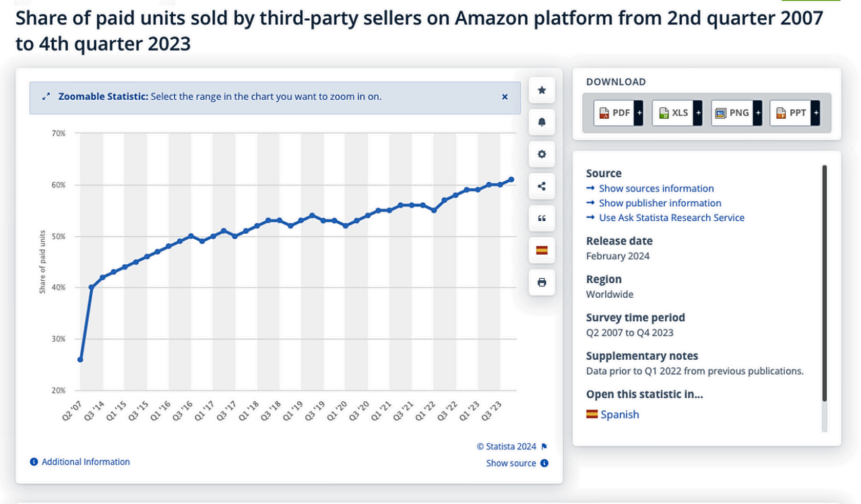
Task: Select the star favorite icon
Action: [x=542, y=90]
